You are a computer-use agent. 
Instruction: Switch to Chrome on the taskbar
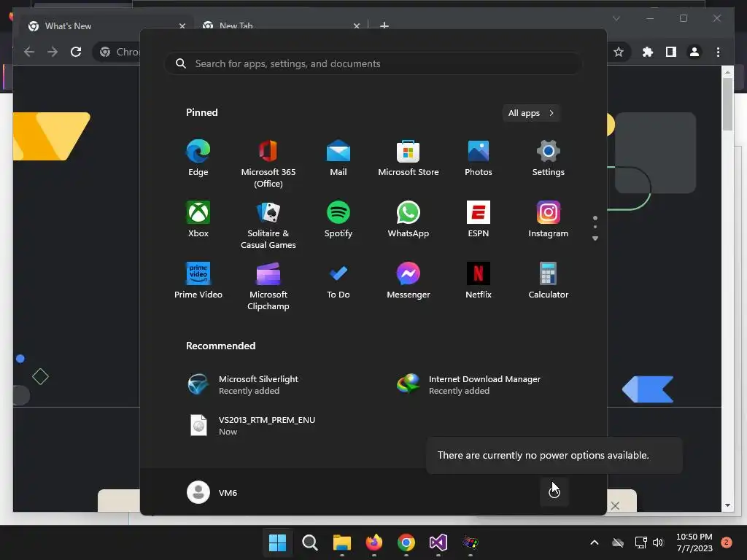(x=406, y=542)
